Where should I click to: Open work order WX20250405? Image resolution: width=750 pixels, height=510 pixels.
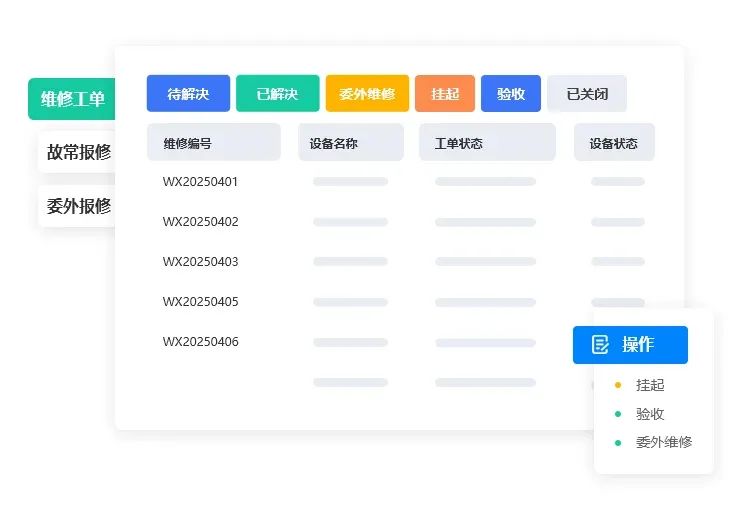(200, 302)
